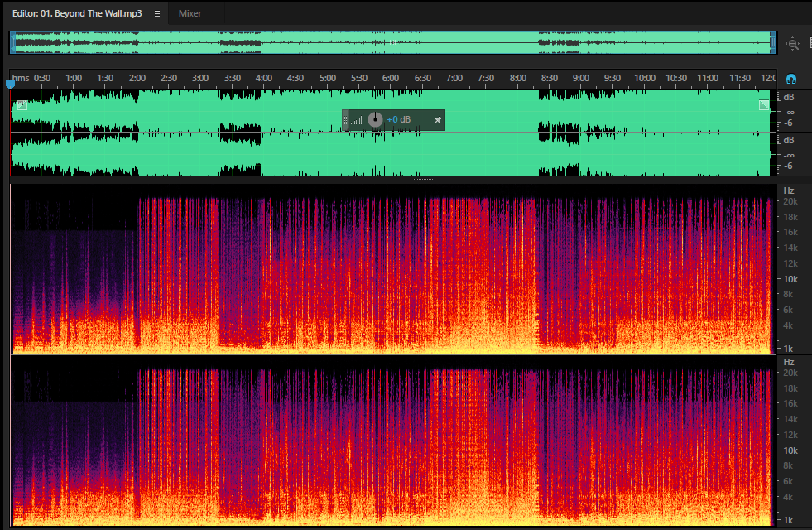This screenshot has height=530, width=812.
Task: Click the left handle of the overview navigator
Action: [x=13, y=43]
